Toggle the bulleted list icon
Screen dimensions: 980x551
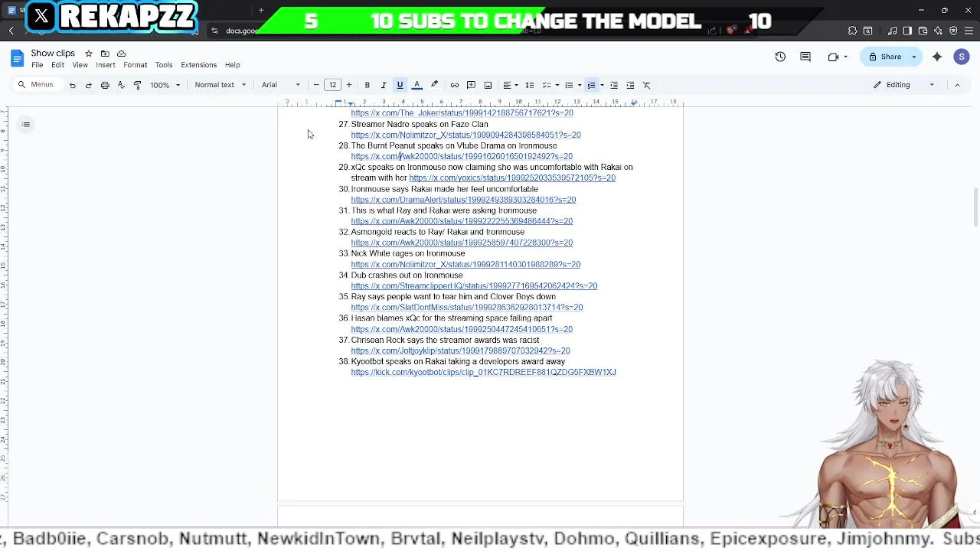[x=569, y=85]
